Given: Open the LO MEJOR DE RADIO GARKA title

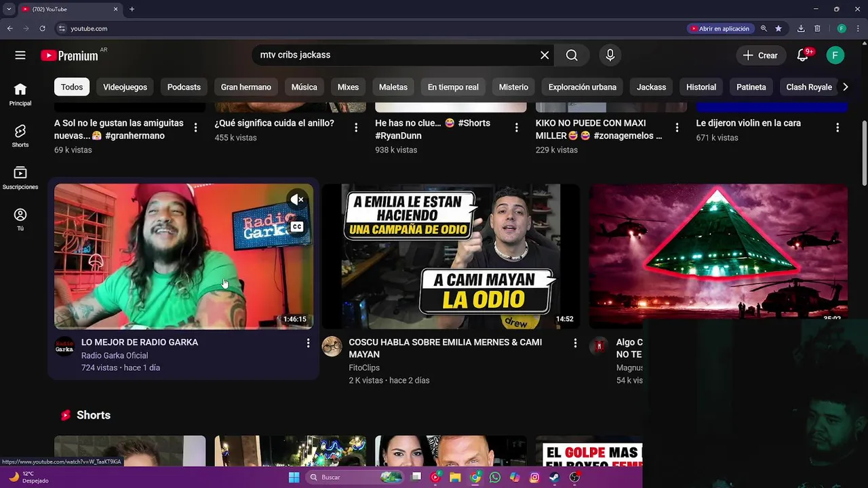Looking at the screenshot, I should [140, 343].
